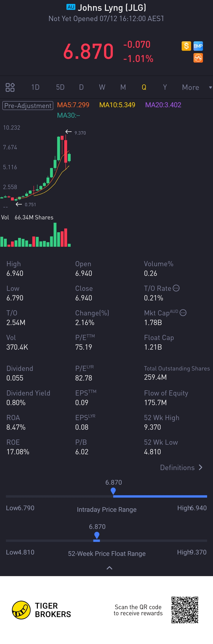The width and height of the screenshot is (213, 644).
Task: Tap the -0.070 price change value
Action: coord(137,44)
